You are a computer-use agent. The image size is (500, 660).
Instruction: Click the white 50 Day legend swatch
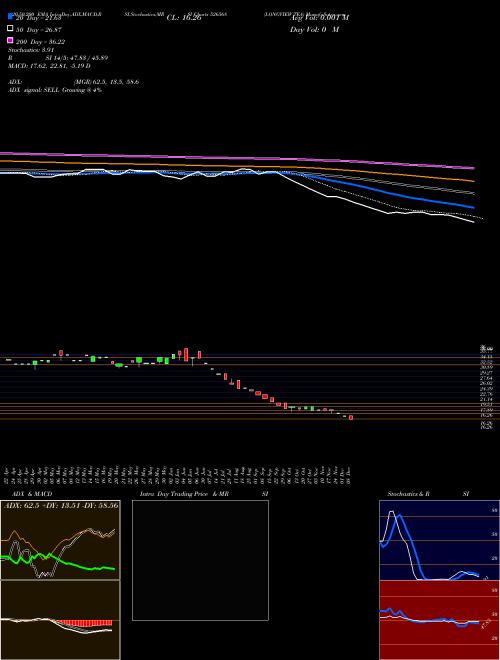10,29
